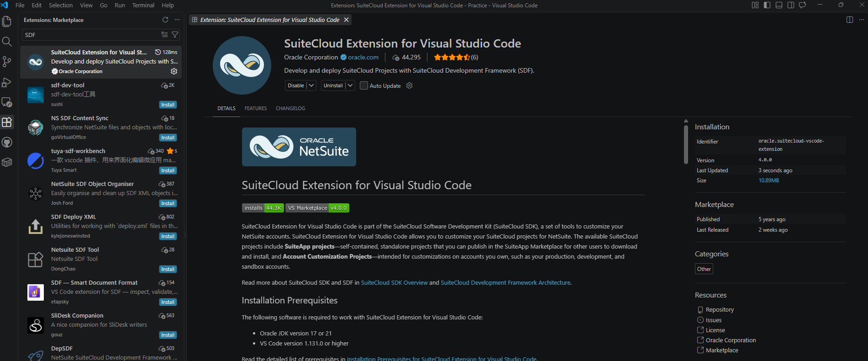Open Customize Layout icon in title bar
868x361 pixels.
point(755,5)
